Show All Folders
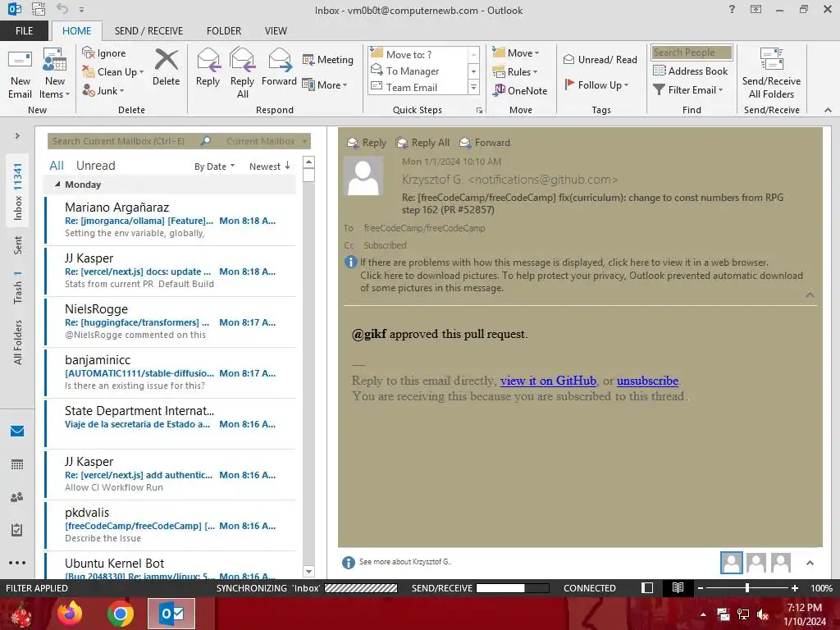840x630 pixels. pos(18,342)
